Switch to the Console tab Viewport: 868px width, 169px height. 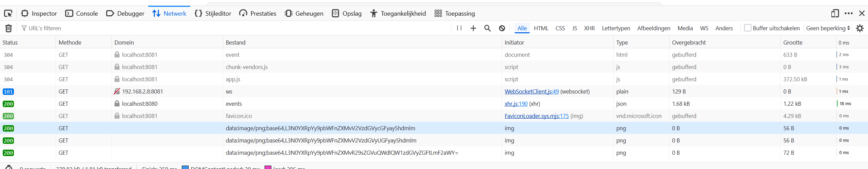point(82,14)
